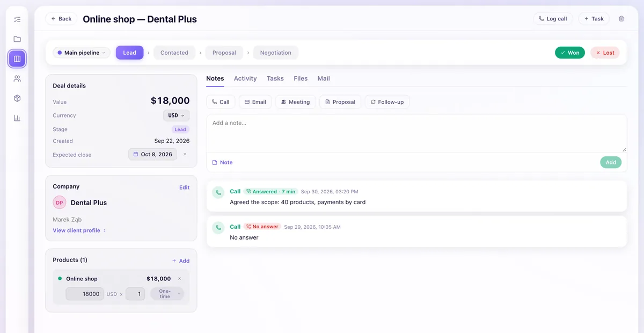Click the Add a note text area
The image size is (644, 333).
point(416,133)
